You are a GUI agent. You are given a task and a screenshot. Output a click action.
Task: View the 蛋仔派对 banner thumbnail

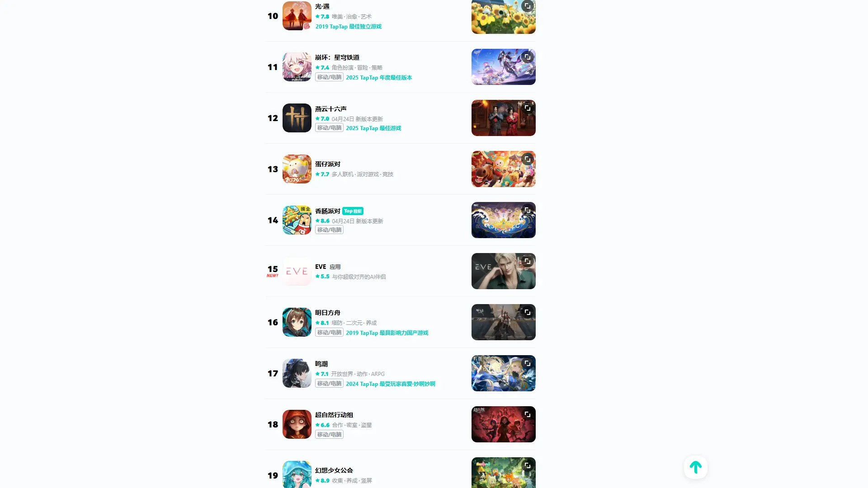pos(503,169)
